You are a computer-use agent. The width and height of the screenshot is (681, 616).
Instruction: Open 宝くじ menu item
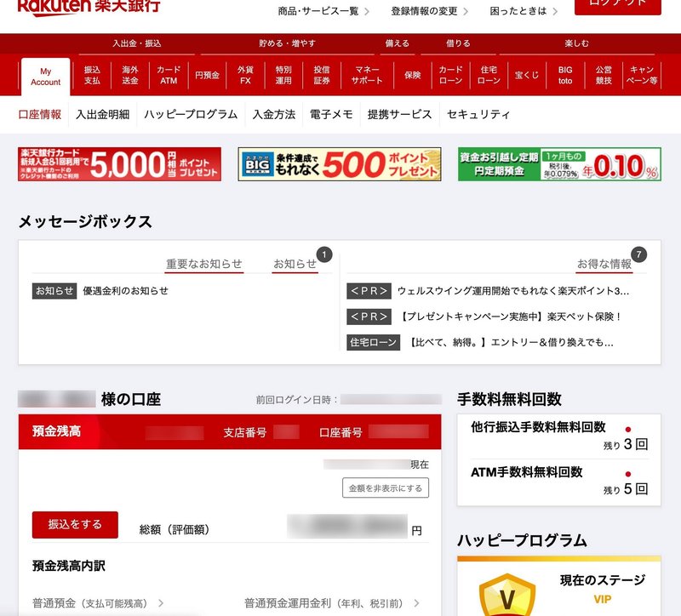pyautogui.click(x=527, y=75)
